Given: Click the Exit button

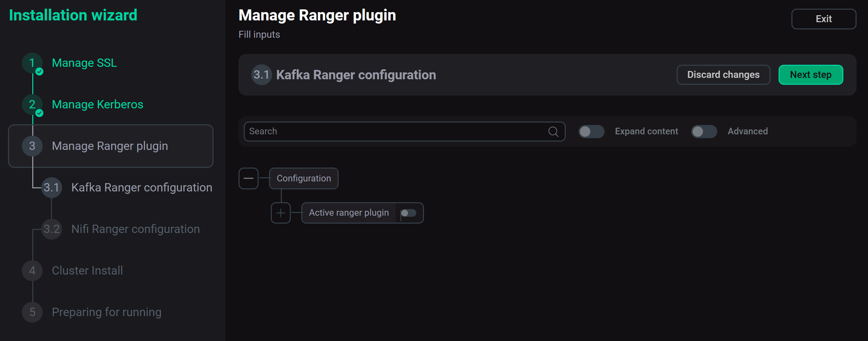Looking at the screenshot, I should (824, 19).
